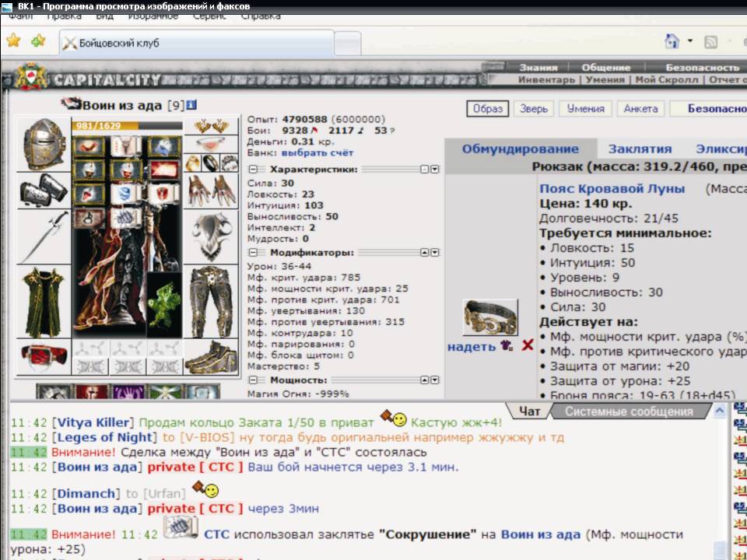Click Умения button next to Зверь
The image size is (747, 560).
tap(585, 109)
